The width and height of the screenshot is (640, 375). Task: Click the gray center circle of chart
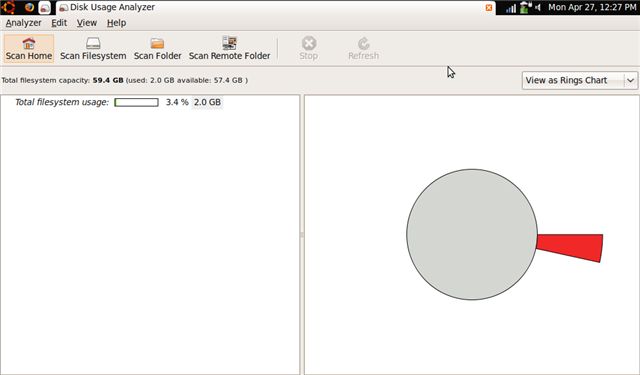pyautogui.click(x=472, y=235)
